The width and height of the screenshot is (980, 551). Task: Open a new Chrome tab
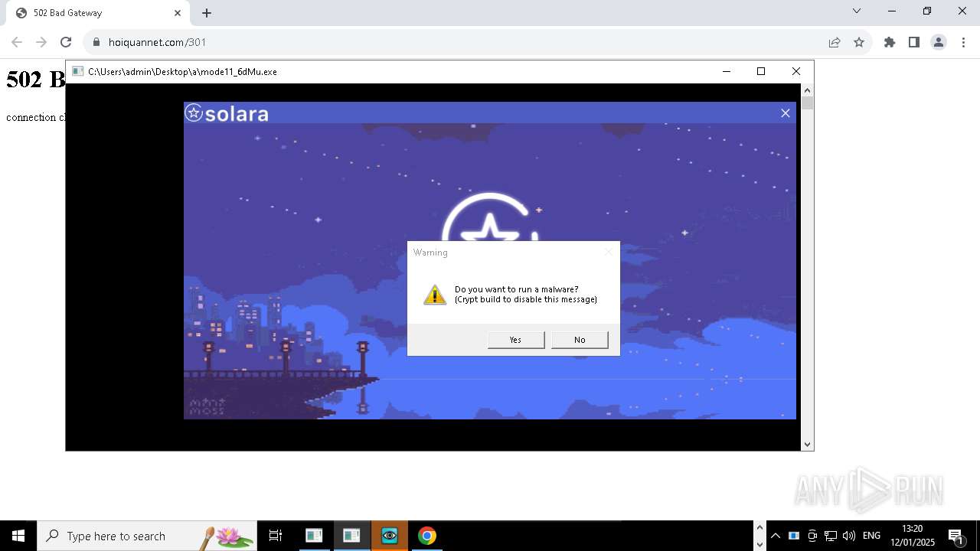point(207,13)
